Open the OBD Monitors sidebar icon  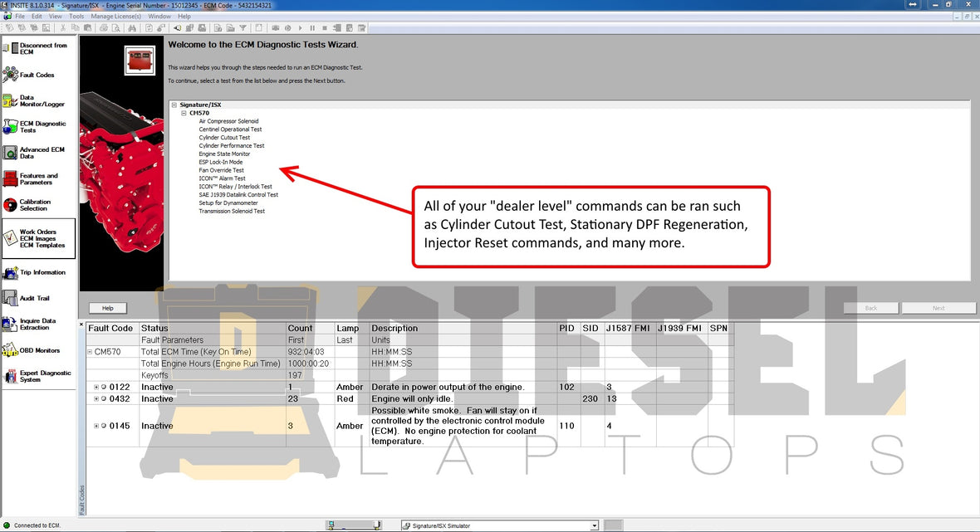11,350
